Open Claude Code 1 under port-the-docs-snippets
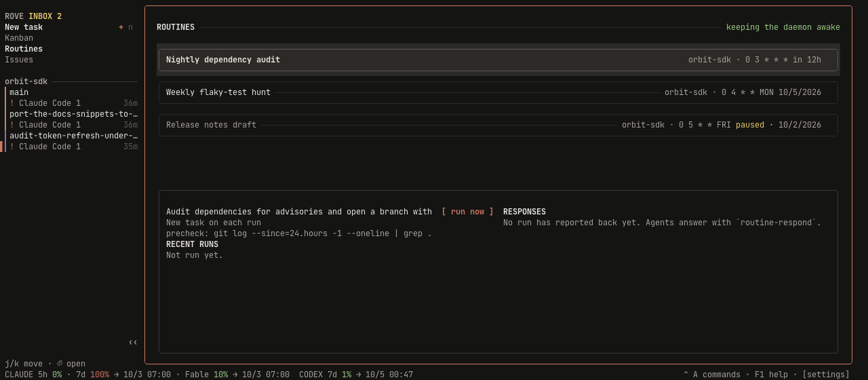The image size is (868, 380). coord(73,125)
